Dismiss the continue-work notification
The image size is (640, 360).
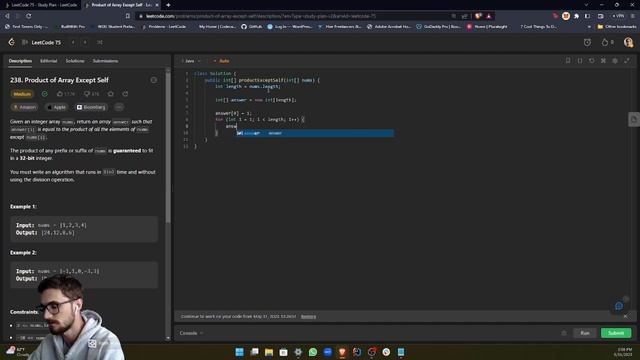click(x=625, y=316)
